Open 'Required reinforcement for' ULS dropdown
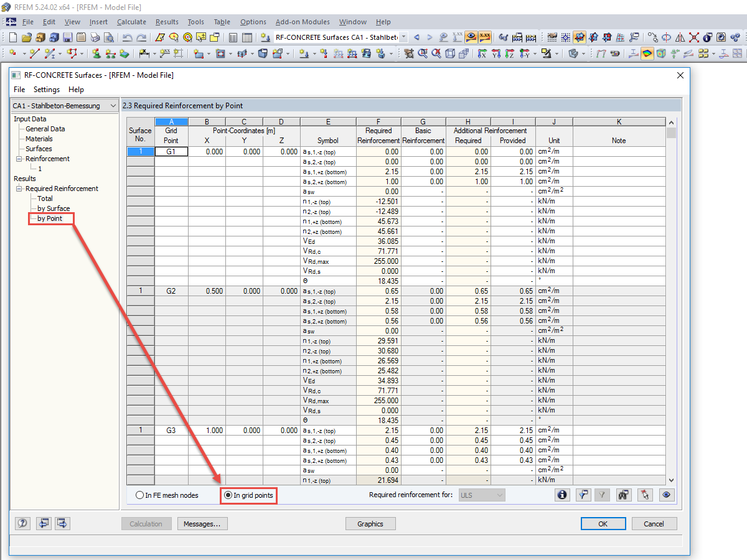The height and width of the screenshot is (560, 747). point(482,495)
